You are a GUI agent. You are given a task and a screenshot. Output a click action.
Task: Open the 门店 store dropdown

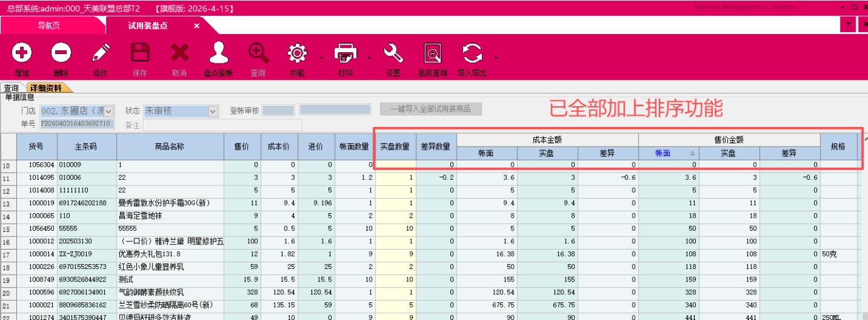pyautogui.click(x=109, y=111)
